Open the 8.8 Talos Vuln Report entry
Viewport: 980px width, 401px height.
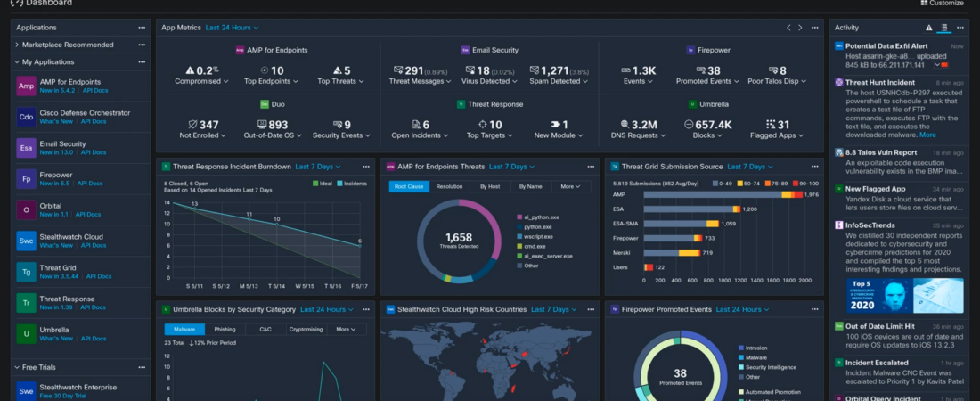(x=900, y=161)
